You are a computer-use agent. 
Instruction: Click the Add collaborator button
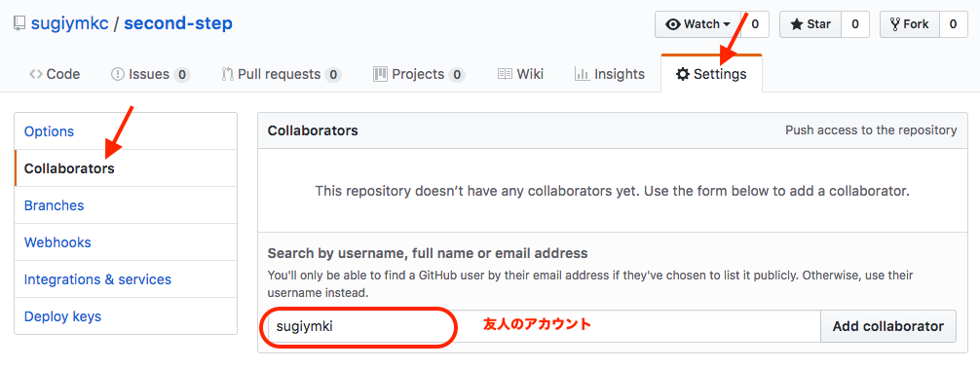tap(887, 326)
